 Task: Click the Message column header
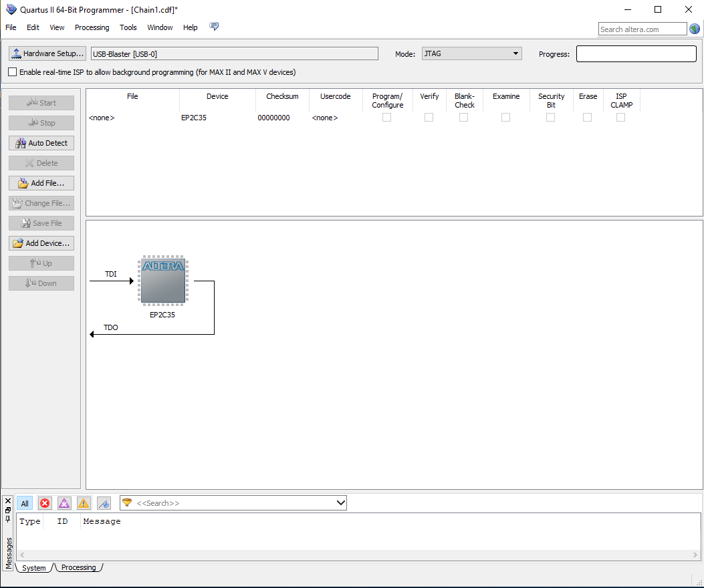[x=102, y=521]
